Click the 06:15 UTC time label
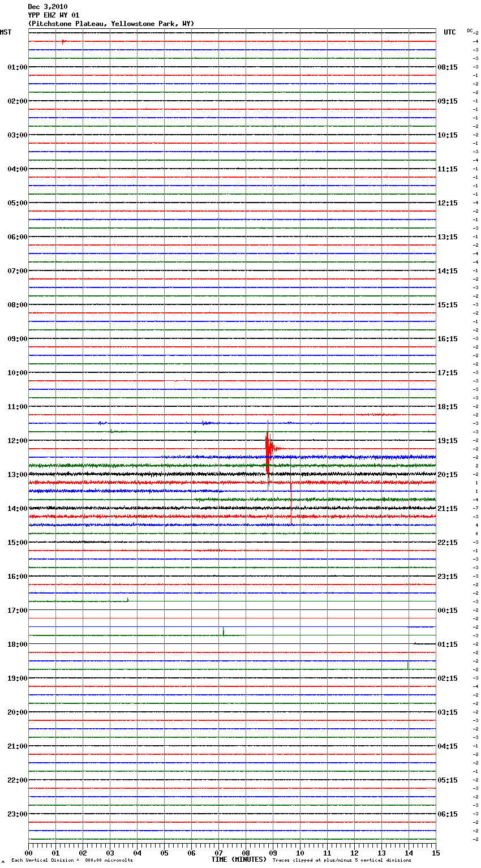This screenshot has height=868, width=481. coord(448,814)
